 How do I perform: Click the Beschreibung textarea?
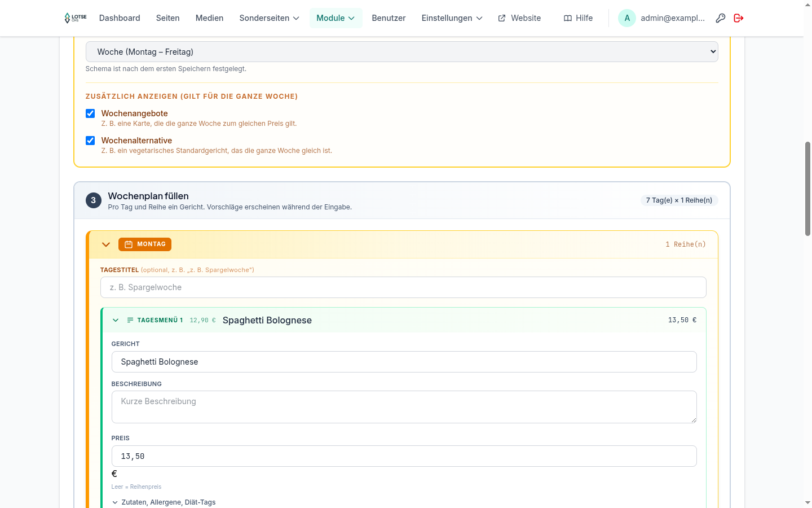(404, 407)
